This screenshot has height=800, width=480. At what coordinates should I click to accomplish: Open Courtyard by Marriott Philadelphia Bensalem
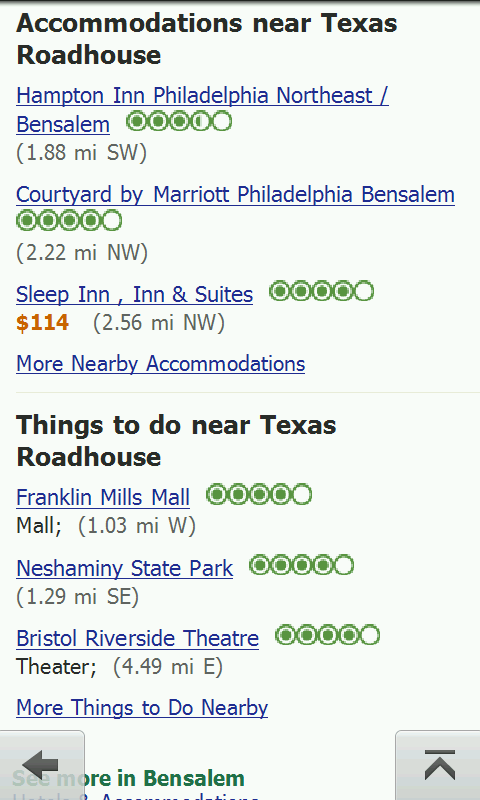point(235,194)
